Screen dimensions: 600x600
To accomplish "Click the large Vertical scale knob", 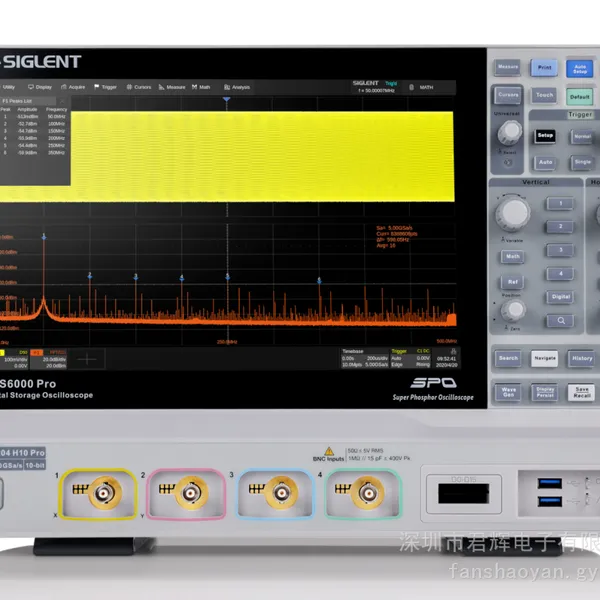I will tap(513, 214).
